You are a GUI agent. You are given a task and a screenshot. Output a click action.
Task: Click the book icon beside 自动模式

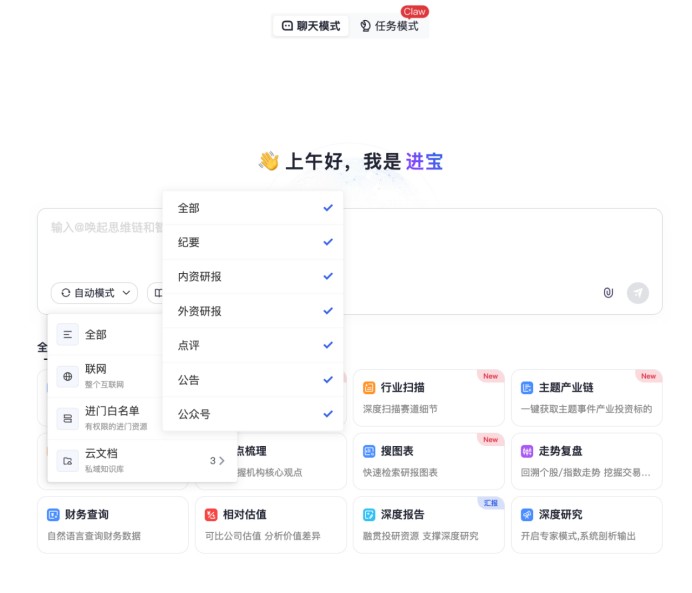coord(158,293)
